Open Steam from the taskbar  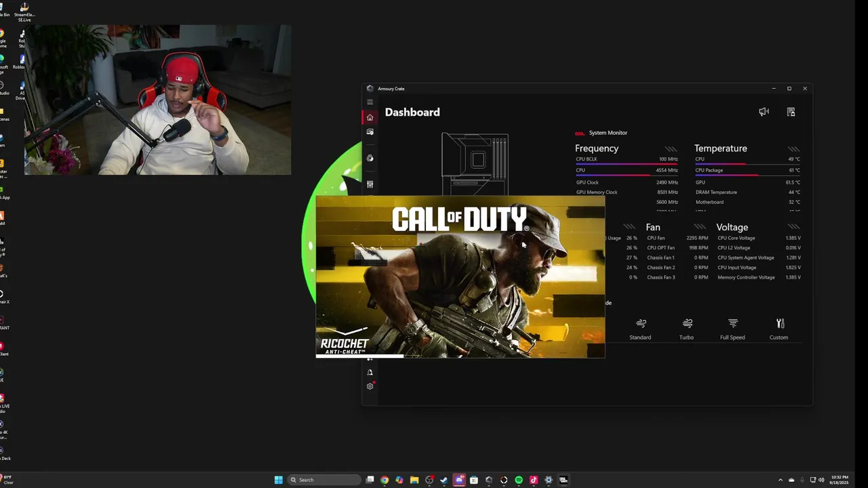[444, 480]
